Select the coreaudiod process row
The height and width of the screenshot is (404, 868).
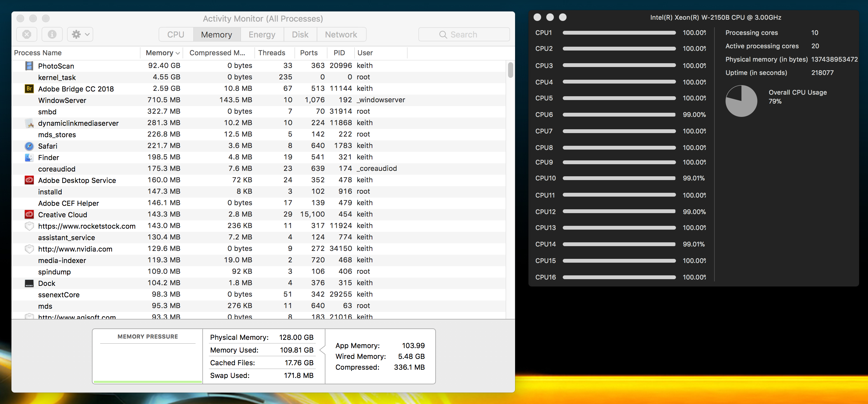258,169
